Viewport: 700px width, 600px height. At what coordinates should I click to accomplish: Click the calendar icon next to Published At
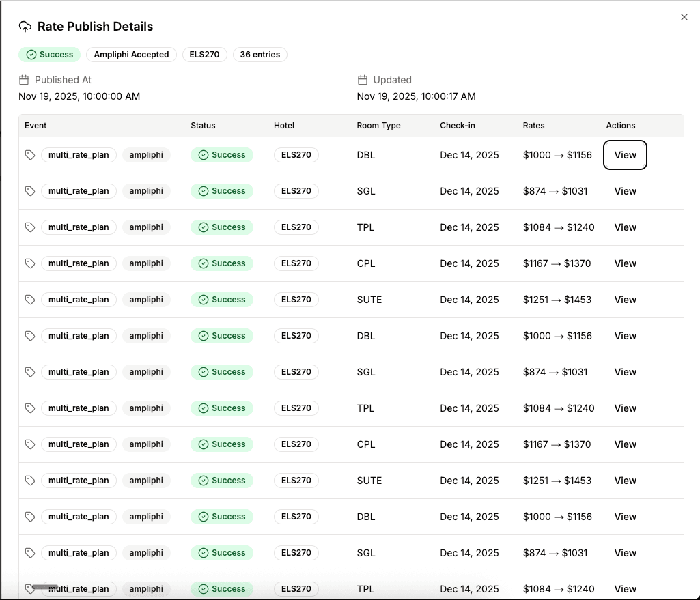click(x=23, y=79)
